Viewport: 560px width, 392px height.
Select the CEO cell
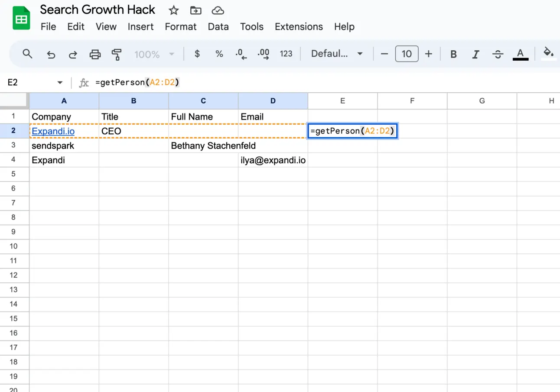(134, 131)
